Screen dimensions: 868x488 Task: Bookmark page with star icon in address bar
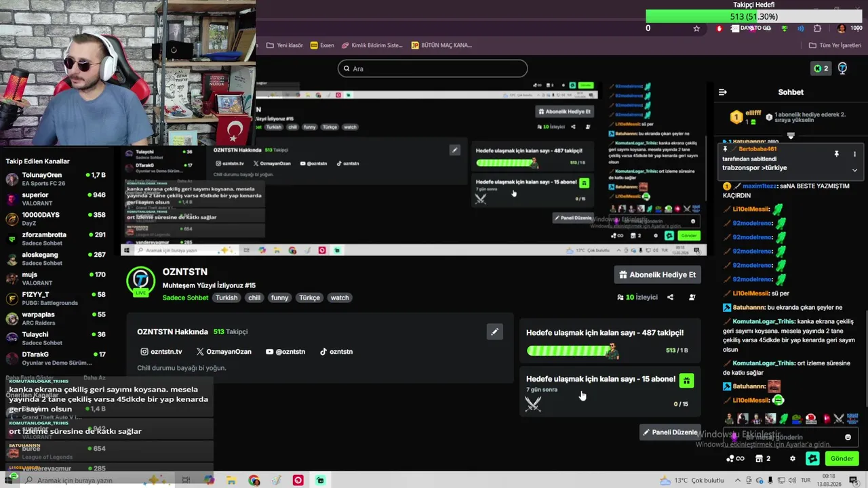(x=696, y=28)
